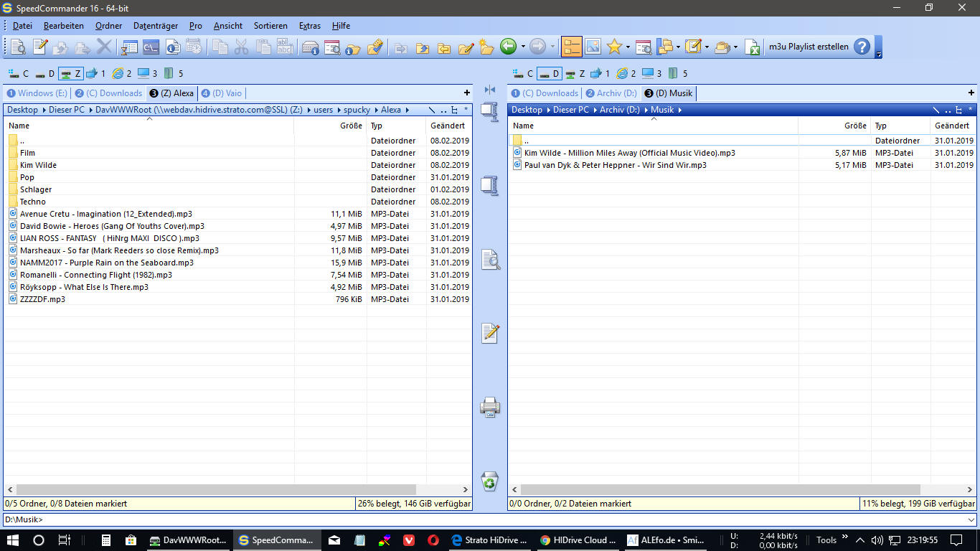The height and width of the screenshot is (551, 980).
Task: Click the Excel export toolbar icon
Action: 752,47
